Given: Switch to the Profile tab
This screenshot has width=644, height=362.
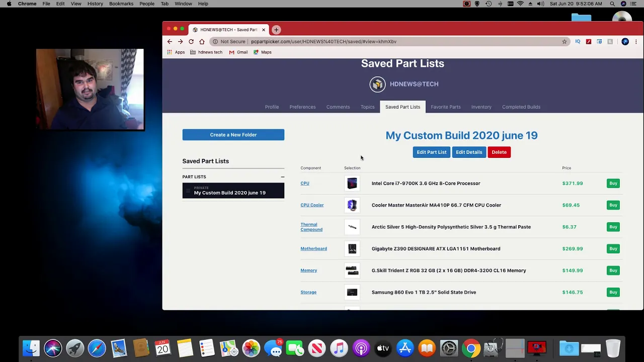Looking at the screenshot, I should (272, 107).
